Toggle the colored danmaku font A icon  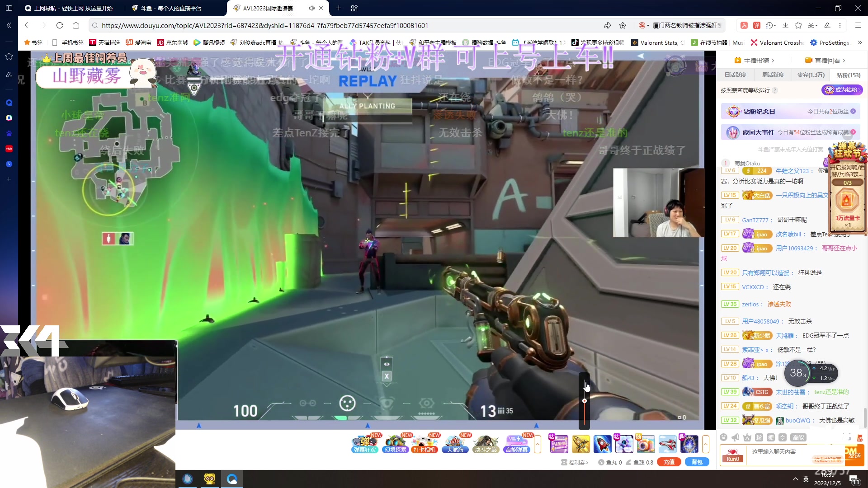pos(747,437)
